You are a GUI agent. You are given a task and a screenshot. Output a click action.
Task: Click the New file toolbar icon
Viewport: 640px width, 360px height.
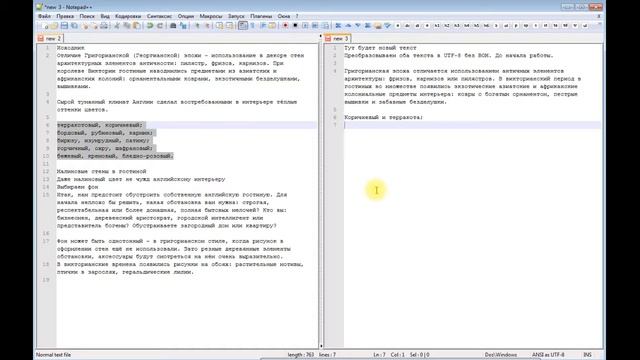(x=44, y=26)
